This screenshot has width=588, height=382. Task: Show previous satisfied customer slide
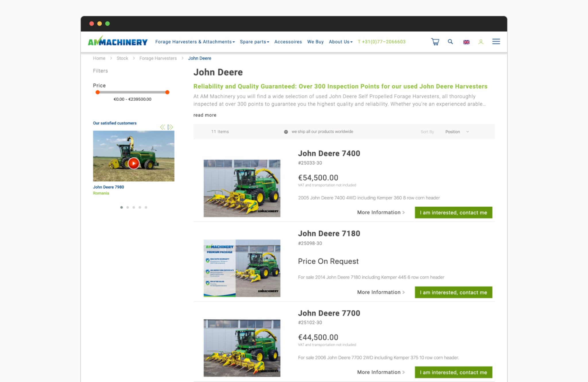pyautogui.click(x=163, y=127)
